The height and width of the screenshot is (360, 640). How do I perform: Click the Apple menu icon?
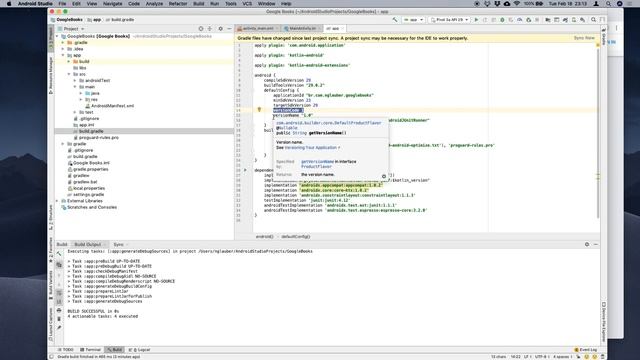pos(9,4)
